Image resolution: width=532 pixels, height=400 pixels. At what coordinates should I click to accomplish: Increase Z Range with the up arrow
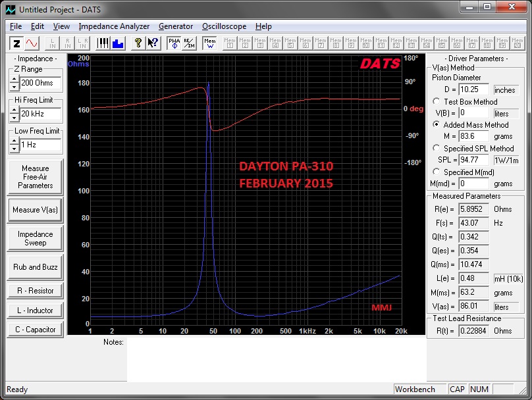pos(14,80)
